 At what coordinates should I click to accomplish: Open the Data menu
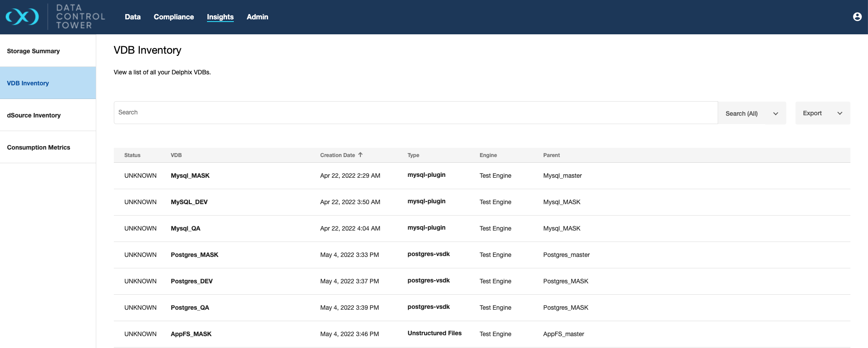(132, 17)
